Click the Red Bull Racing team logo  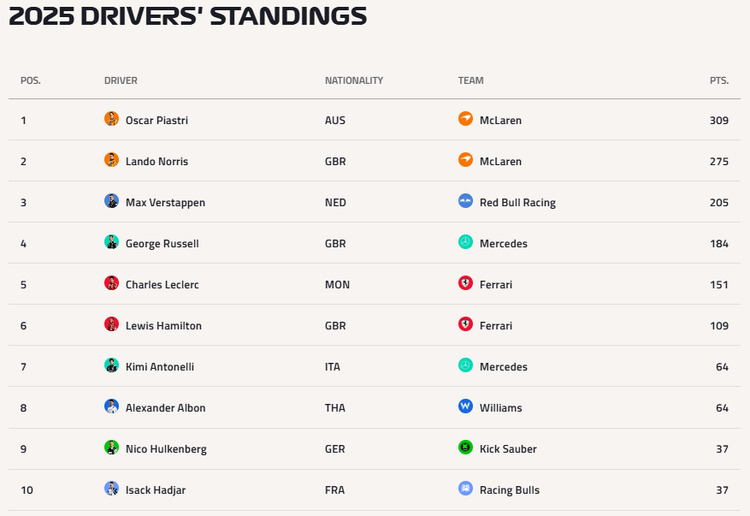pos(465,200)
